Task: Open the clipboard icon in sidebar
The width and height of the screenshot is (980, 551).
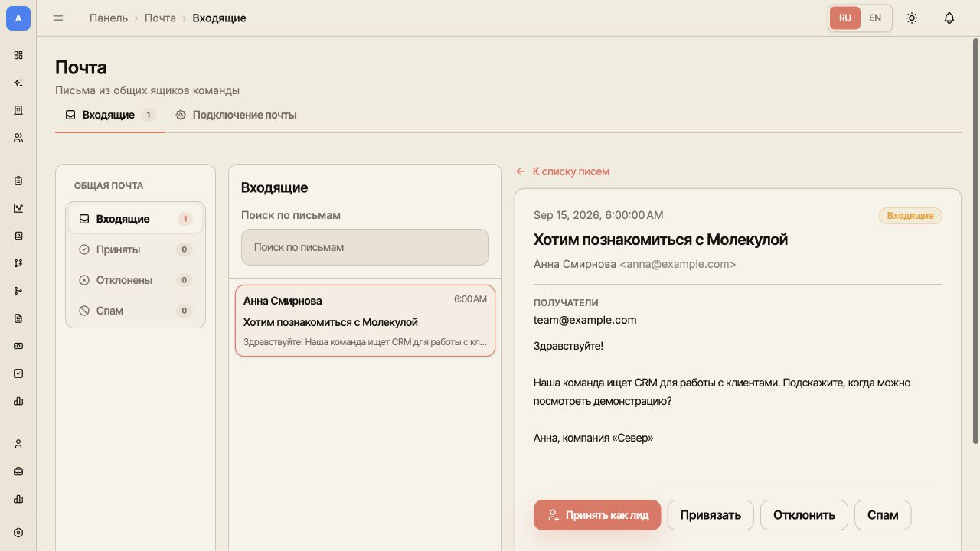Action: [x=18, y=181]
